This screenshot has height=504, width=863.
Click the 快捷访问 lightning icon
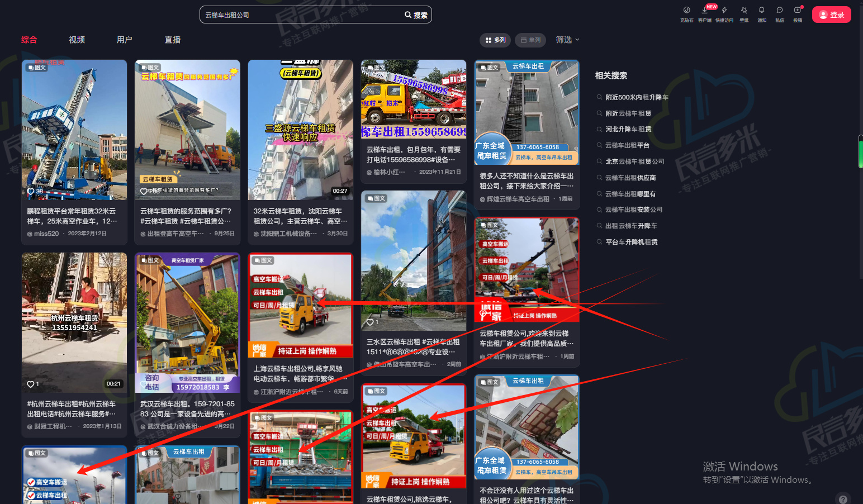point(724,10)
